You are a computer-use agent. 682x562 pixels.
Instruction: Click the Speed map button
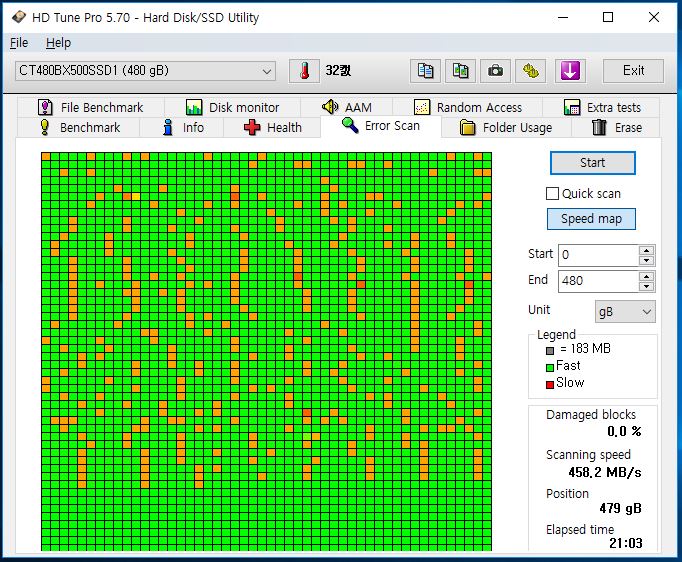591,218
